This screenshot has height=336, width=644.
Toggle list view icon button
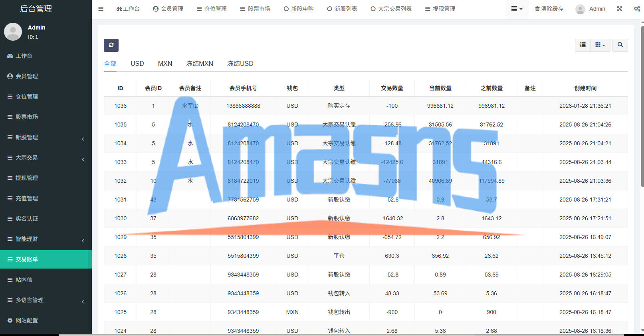click(x=583, y=45)
